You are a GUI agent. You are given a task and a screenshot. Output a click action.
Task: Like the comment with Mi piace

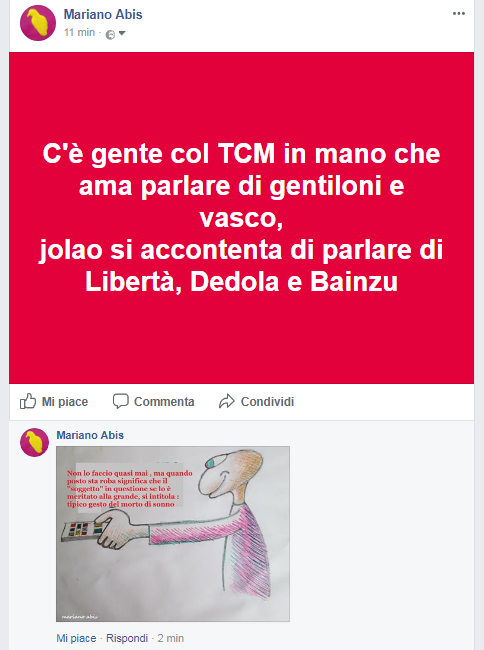[x=76, y=638]
